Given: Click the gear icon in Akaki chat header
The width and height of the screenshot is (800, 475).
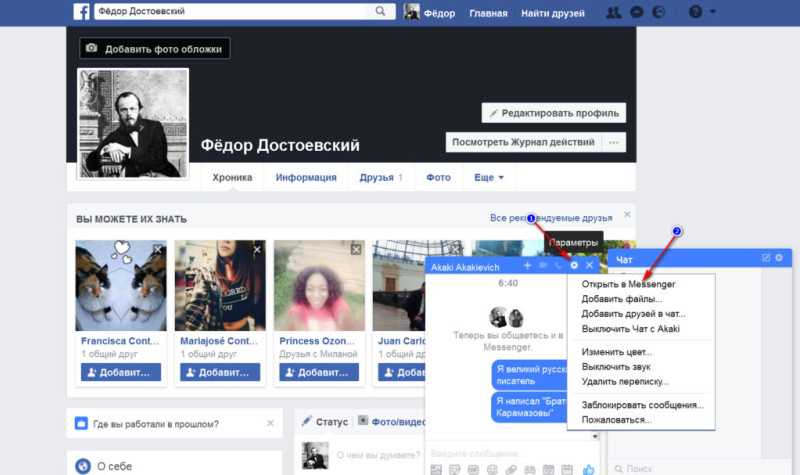Looking at the screenshot, I should 574,265.
